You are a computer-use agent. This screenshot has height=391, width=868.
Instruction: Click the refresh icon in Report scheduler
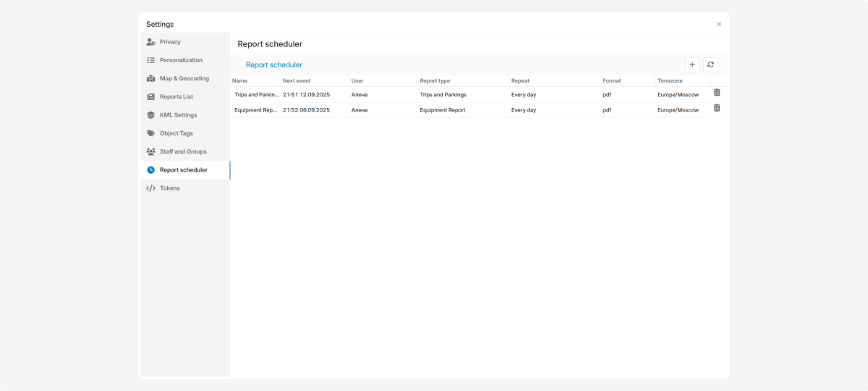pyautogui.click(x=710, y=64)
